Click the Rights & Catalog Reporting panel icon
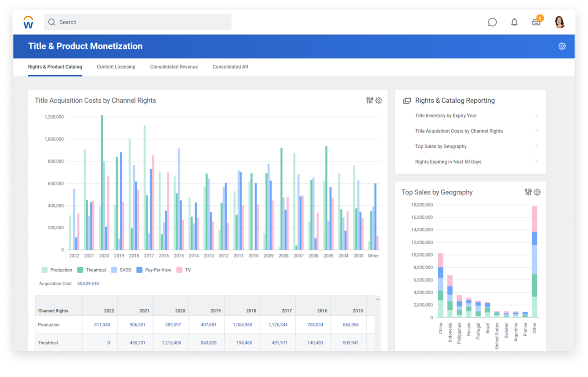This screenshot has height=377, width=588. [x=407, y=101]
